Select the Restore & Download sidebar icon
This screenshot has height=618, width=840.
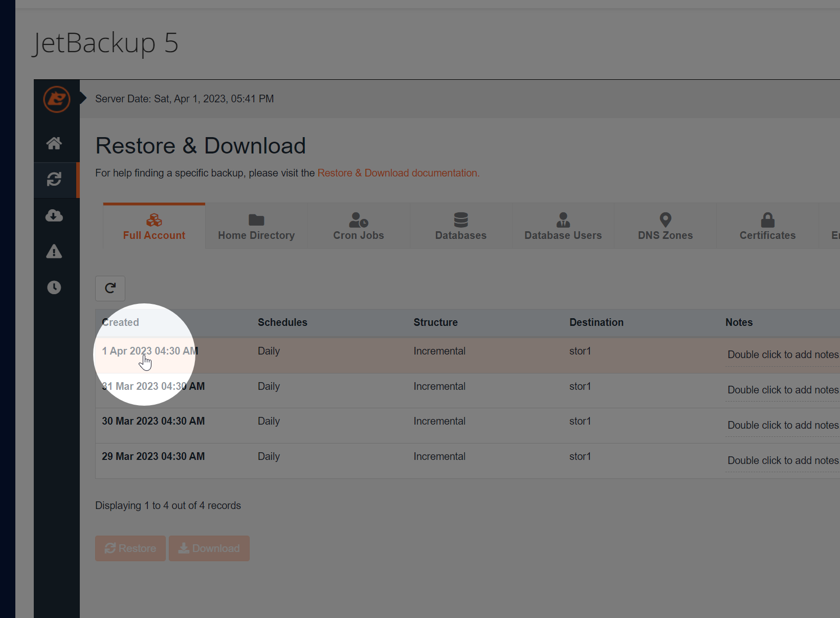[54, 179]
